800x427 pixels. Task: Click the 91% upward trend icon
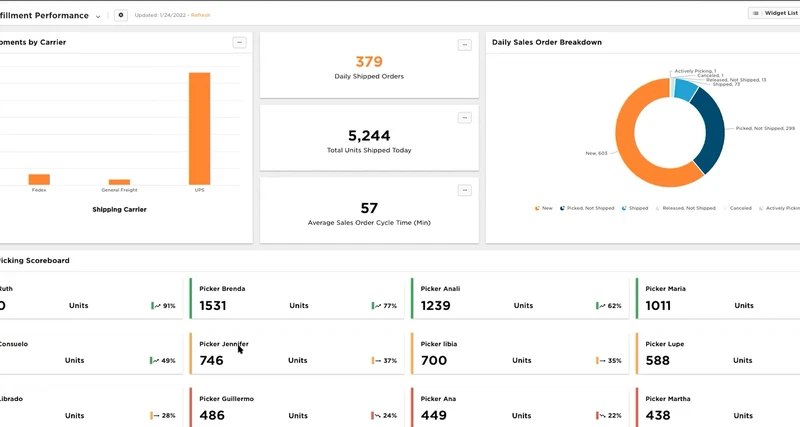156,306
